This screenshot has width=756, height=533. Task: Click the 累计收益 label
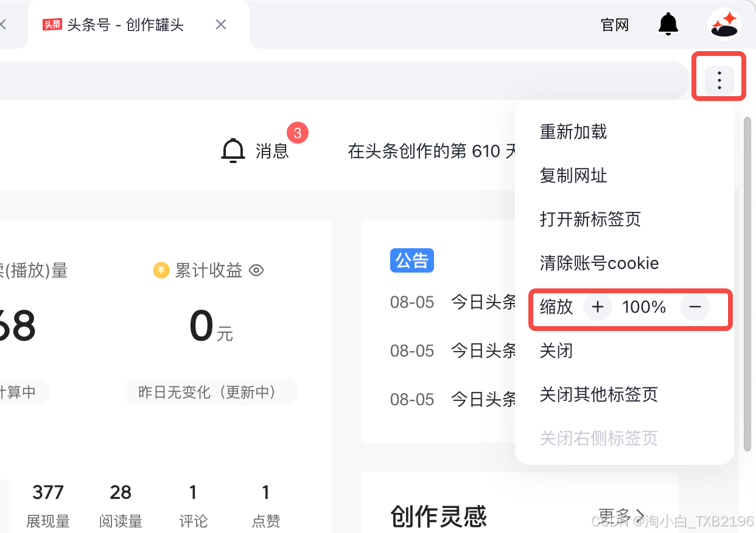pyautogui.click(x=209, y=270)
